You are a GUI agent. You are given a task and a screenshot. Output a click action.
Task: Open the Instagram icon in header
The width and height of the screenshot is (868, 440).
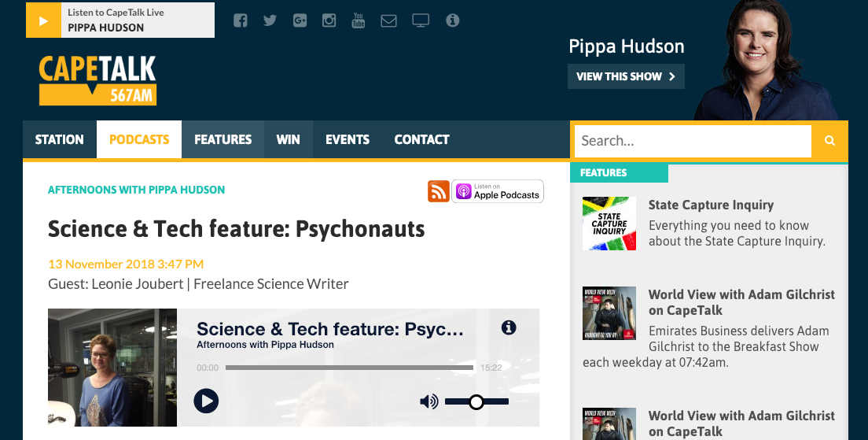pyautogui.click(x=329, y=20)
